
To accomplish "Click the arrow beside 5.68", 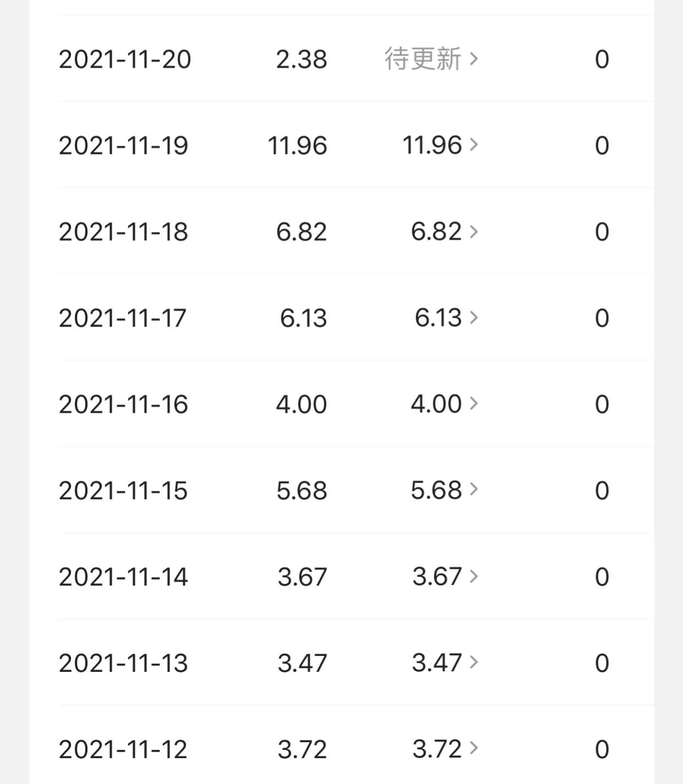I will [x=473, y=489].
